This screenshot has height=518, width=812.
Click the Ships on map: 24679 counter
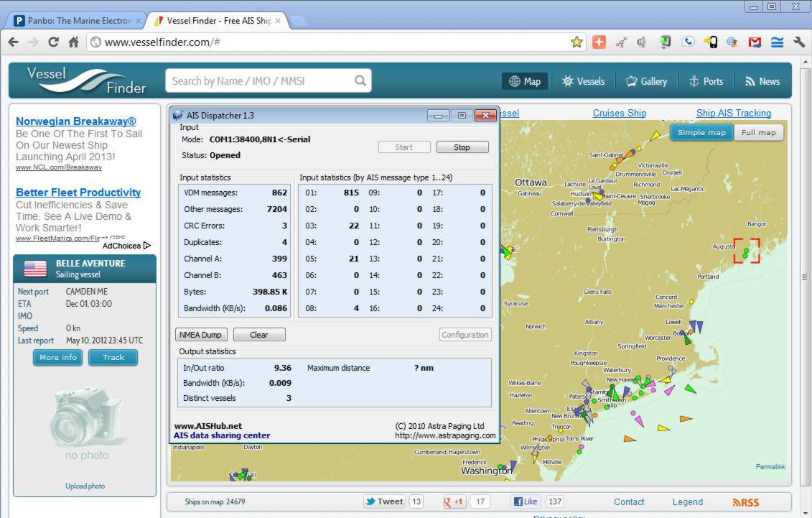click(x=215, y=501)
